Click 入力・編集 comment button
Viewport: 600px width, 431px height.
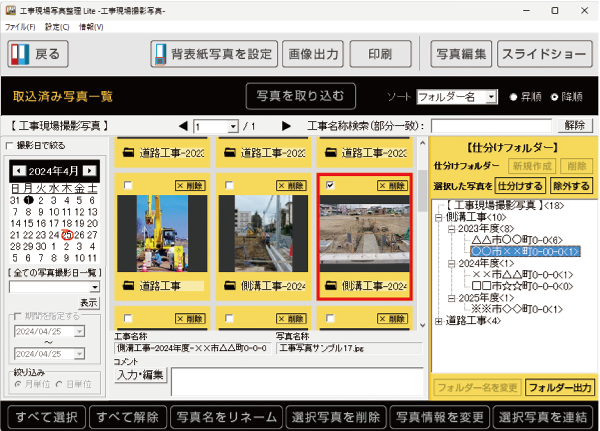141,375
